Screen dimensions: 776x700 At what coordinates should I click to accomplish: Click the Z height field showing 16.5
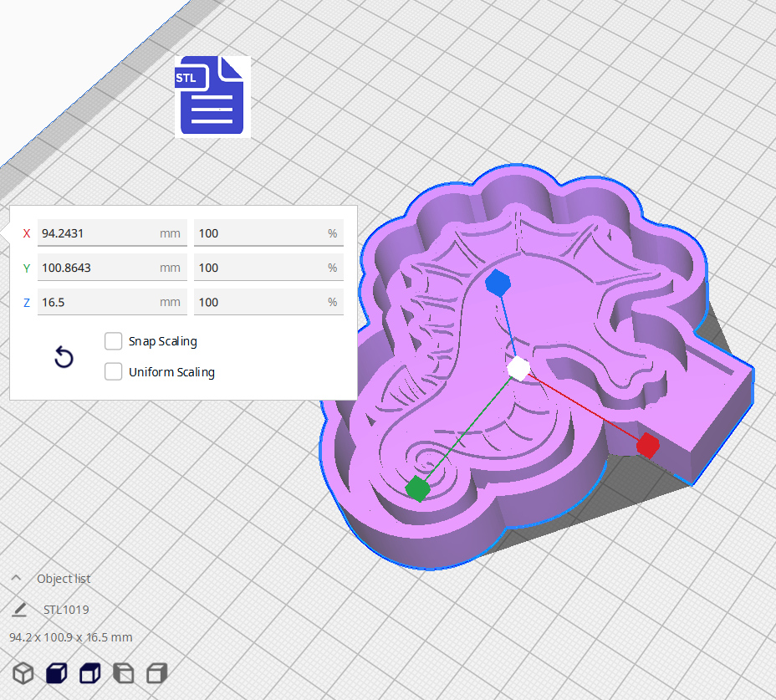112,301
